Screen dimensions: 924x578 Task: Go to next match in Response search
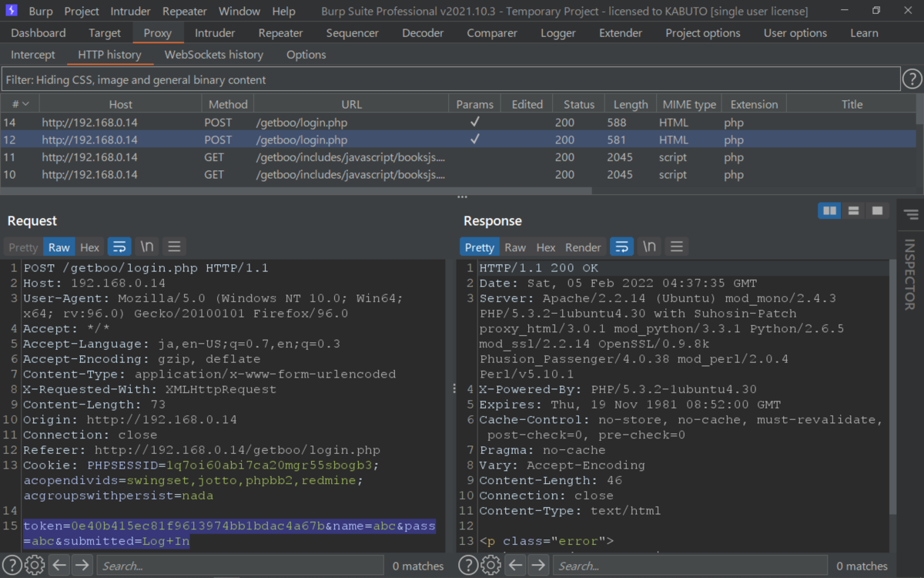538,566
